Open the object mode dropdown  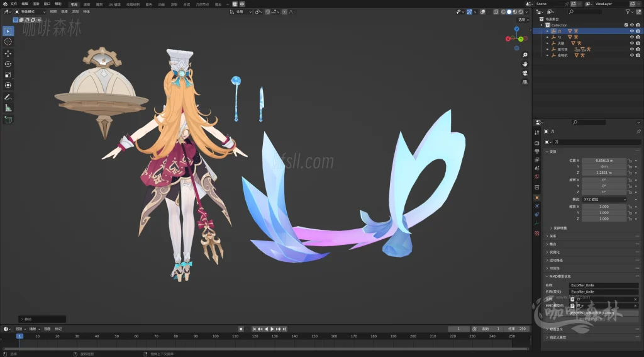[31, 12]
